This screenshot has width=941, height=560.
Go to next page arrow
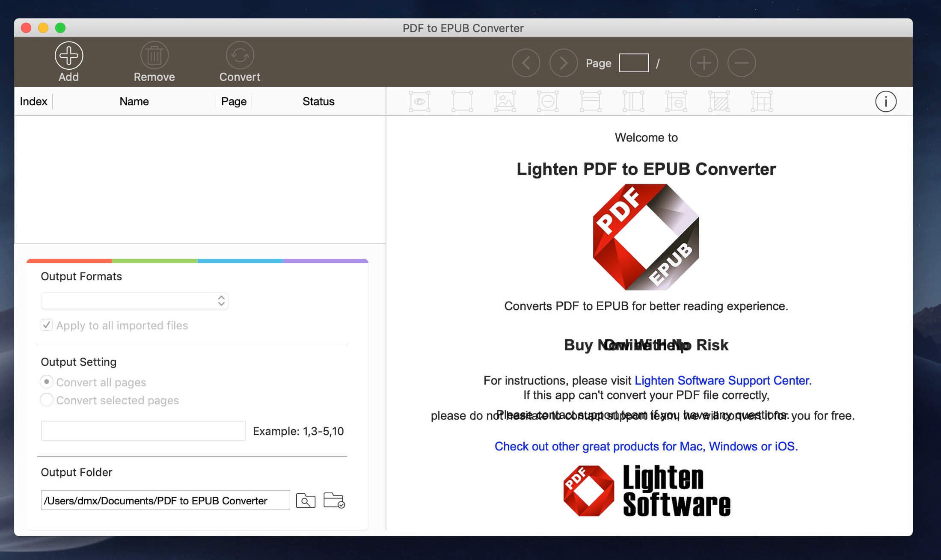coord(564,63)
